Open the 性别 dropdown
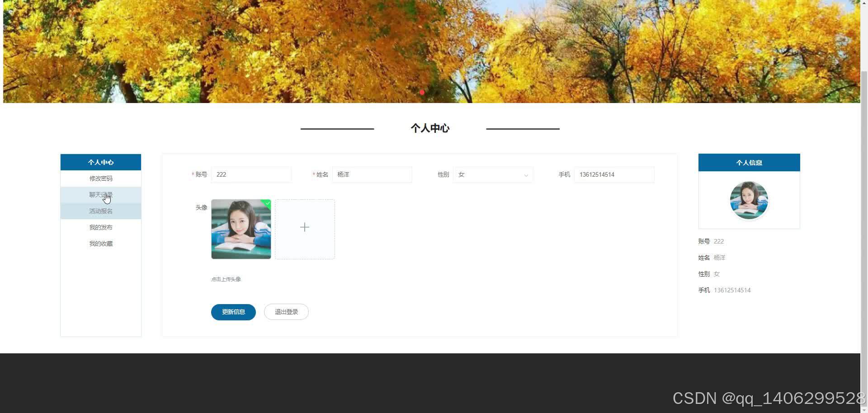 click(x=493, y=175)
